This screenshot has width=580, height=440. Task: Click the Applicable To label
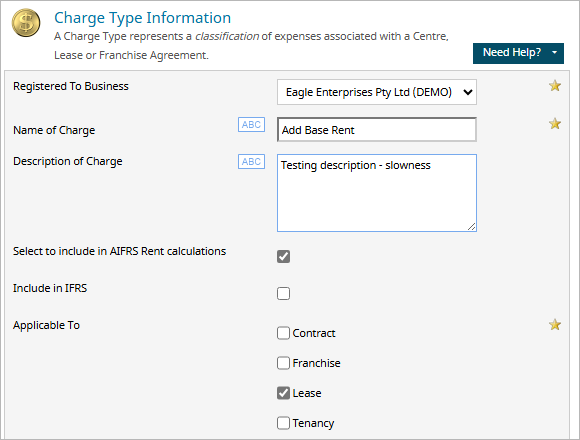(x=46, y=325)
